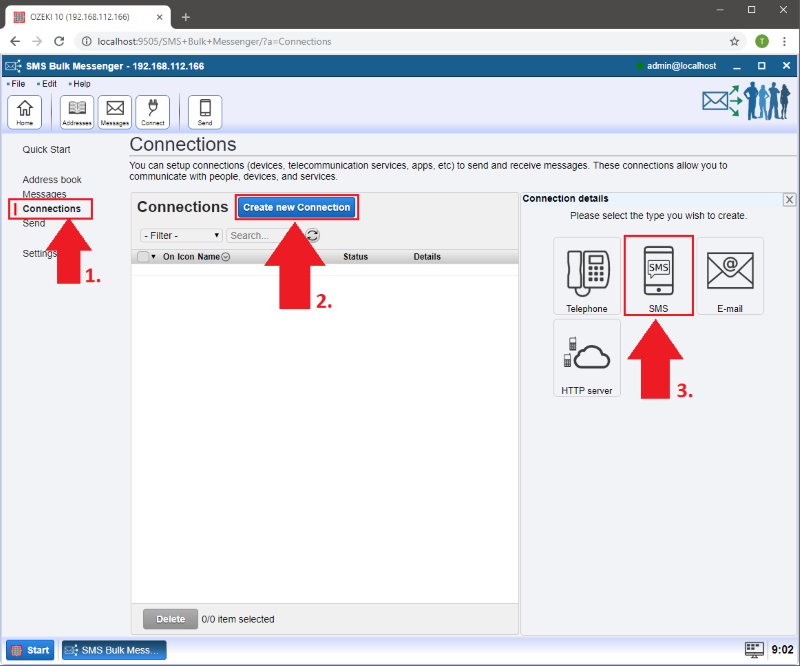Close the Connection details panel
Image resolution: width=800 pixels, height=666 pixels.
[789, 200]
